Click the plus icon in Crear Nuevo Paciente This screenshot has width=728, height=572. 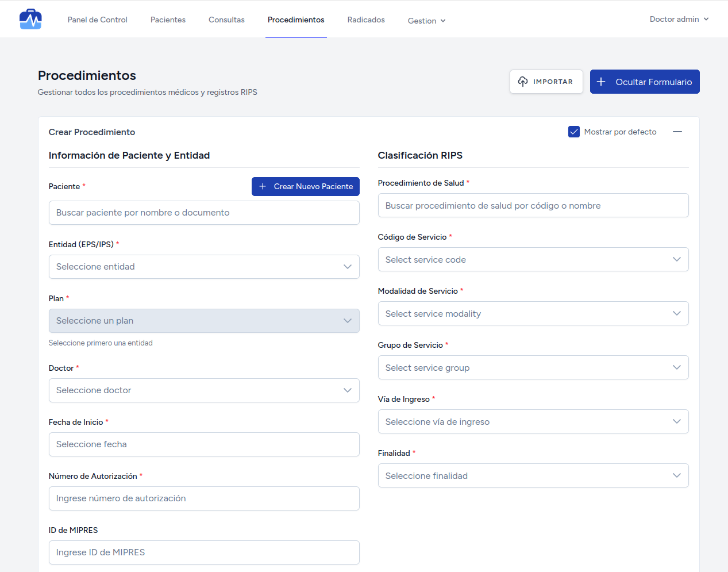[263, 186]
